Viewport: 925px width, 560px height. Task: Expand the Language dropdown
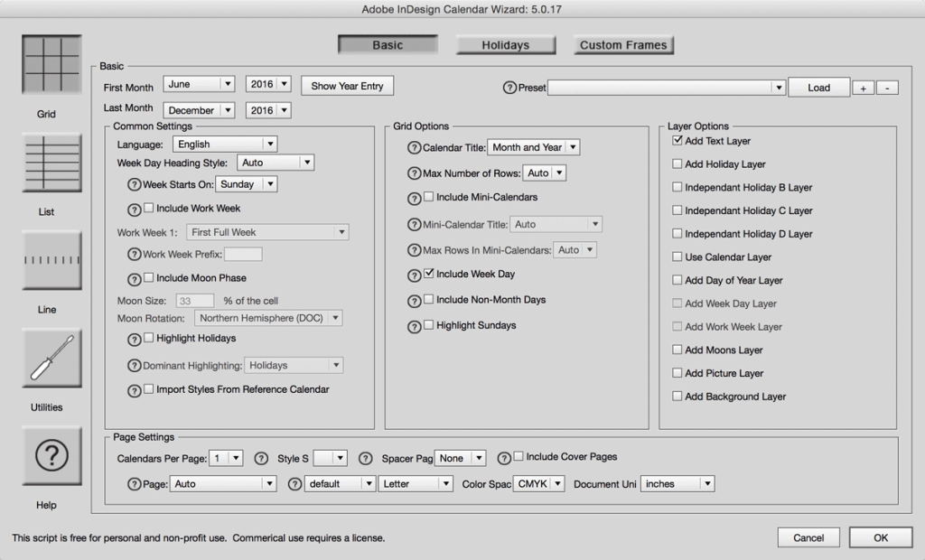coord(224,143)
